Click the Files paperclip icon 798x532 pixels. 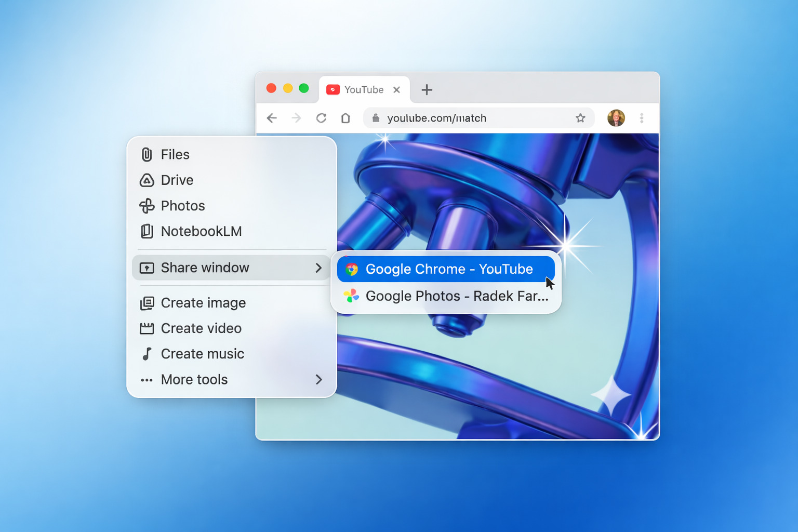coord(147,154)
